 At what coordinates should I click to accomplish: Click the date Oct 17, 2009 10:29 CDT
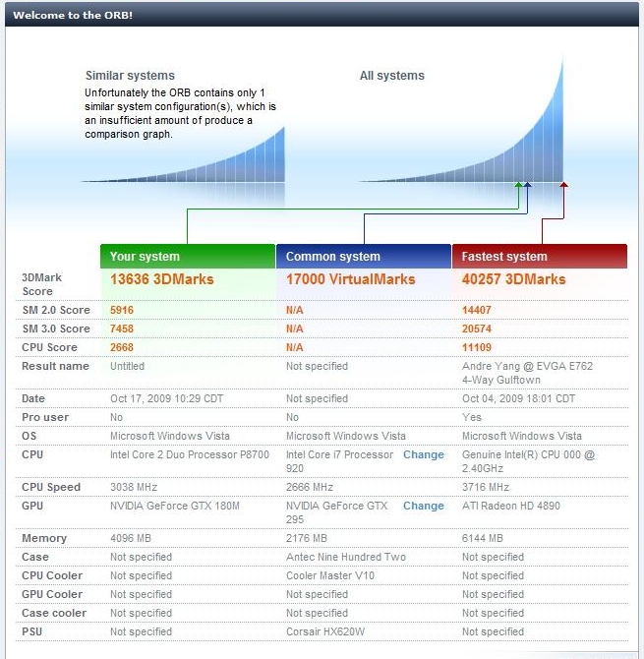[x=167, y=398]
